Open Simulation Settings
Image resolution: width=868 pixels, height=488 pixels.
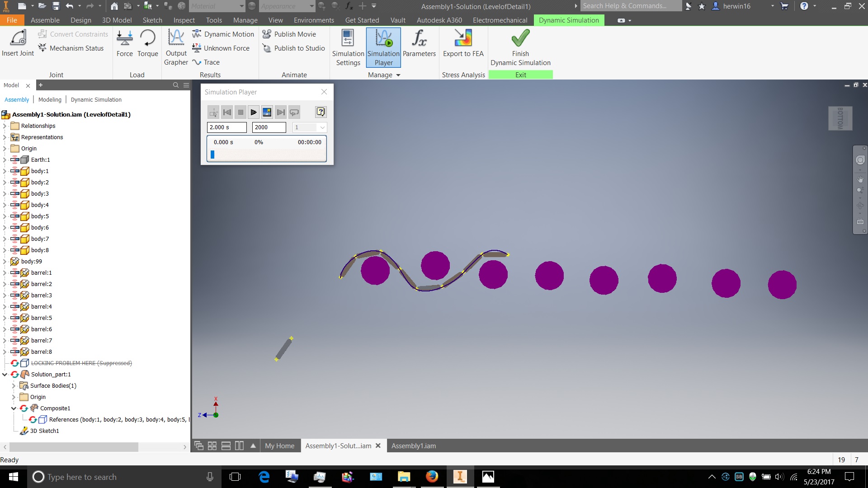click(x=348, y=47)
